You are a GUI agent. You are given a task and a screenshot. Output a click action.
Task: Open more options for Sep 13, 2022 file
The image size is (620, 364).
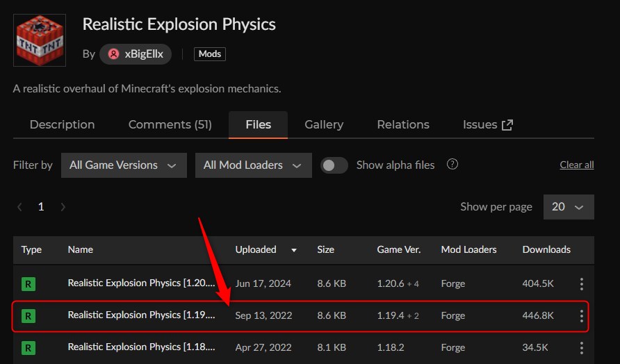point(582,316)
